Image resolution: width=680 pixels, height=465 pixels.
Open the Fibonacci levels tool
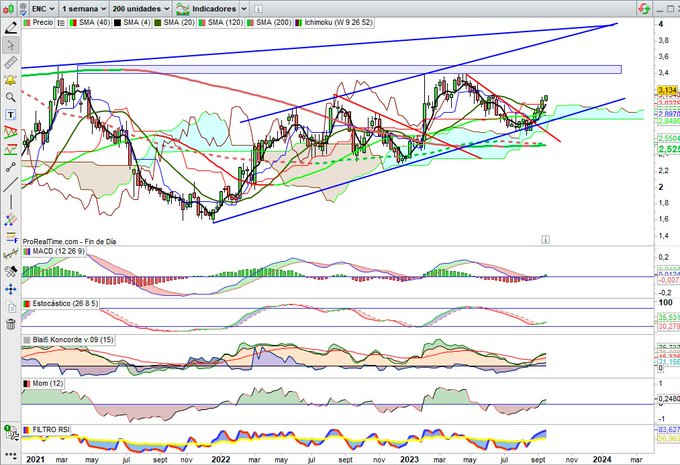pyautogui.click(x=10, y=237)
